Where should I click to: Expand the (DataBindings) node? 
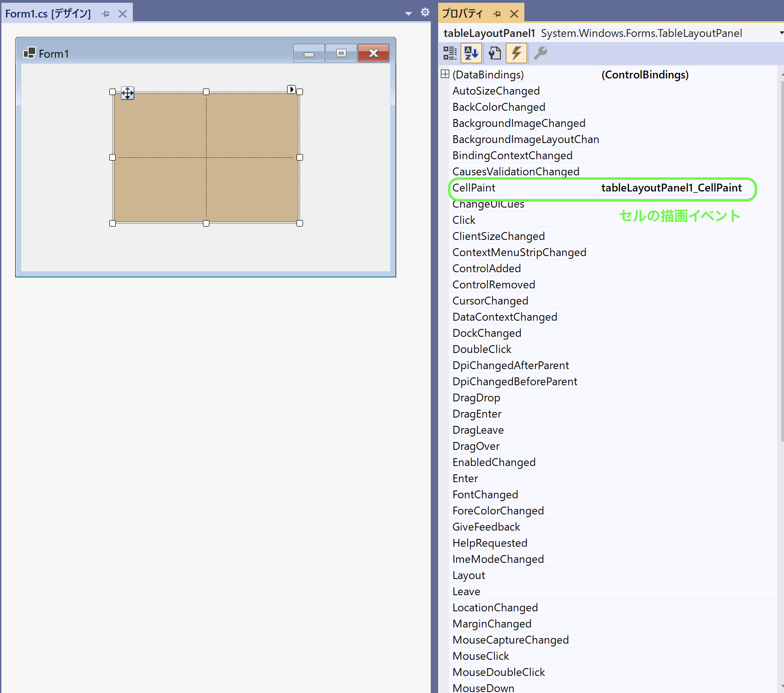pos(445,74)
